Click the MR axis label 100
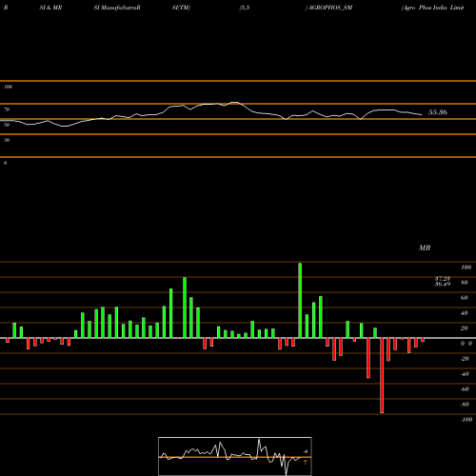Image resolution: width=476 pixels, height=476 pixels. click(466, 268)
